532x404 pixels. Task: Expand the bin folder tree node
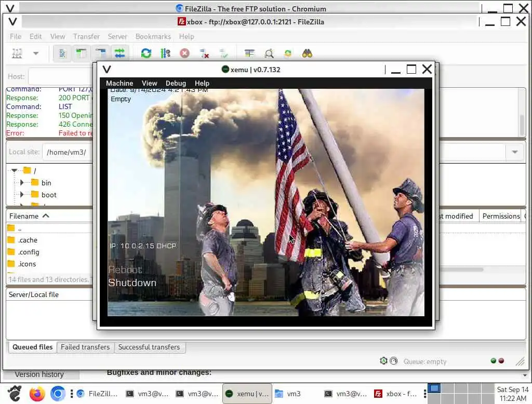click(22, 182)
